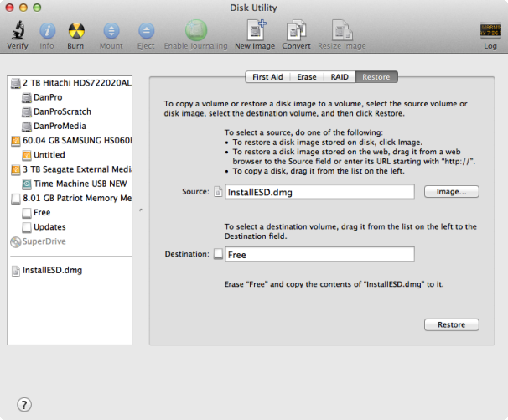The image size is (508, 420).
Task: Click the DanProScratch volume icon
Action: pos(27,112)
